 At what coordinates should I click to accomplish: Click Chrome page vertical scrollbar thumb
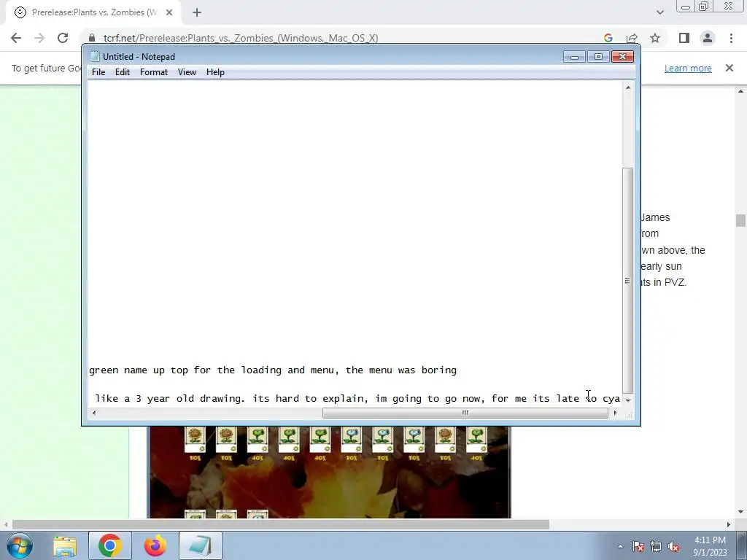pyautogui.click(x=740, y=220)
